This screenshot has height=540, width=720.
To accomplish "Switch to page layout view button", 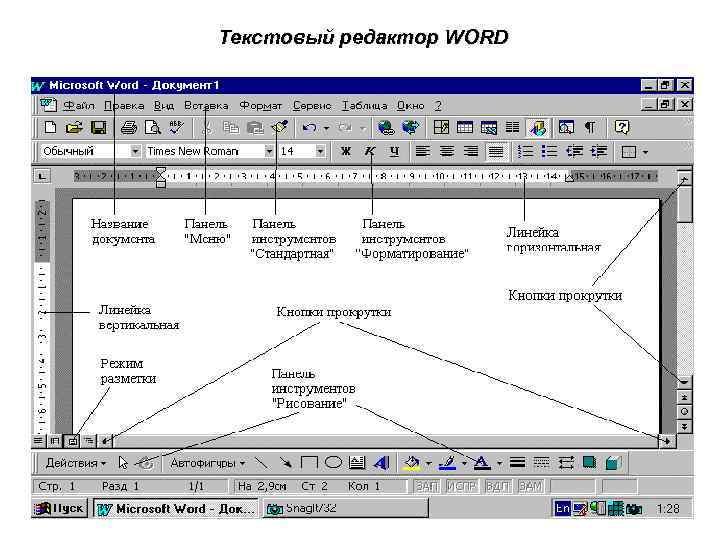I will click(x=72, y=441).
